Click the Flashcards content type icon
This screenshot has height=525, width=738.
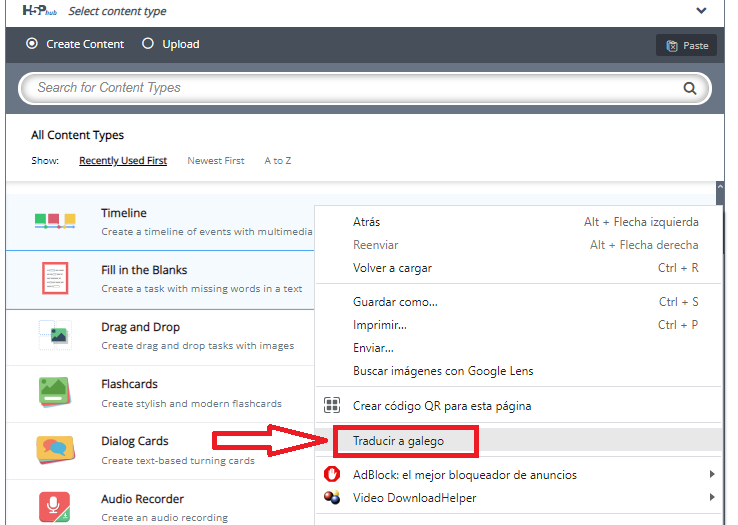tap(55, 392)
